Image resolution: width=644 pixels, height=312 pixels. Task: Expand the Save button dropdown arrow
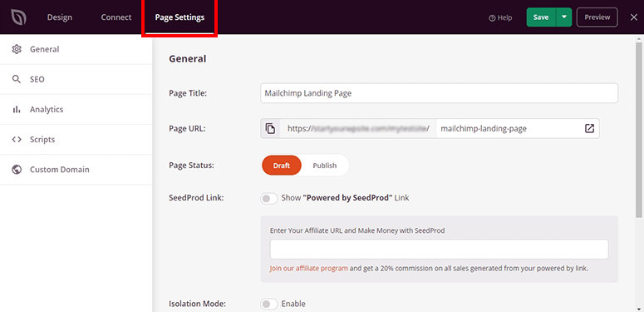click(x=564, y=17)
